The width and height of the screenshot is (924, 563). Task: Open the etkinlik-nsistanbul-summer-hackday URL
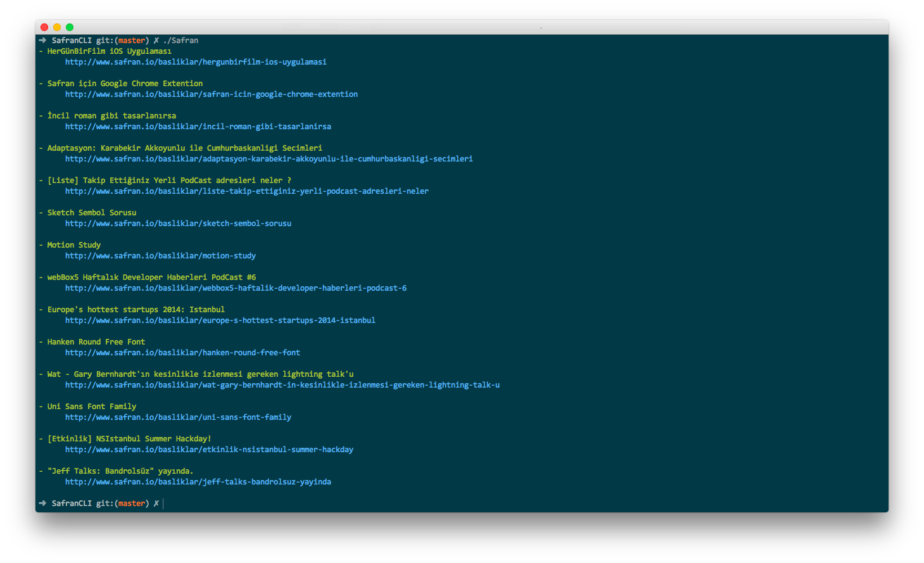click(x=210, y=450)
